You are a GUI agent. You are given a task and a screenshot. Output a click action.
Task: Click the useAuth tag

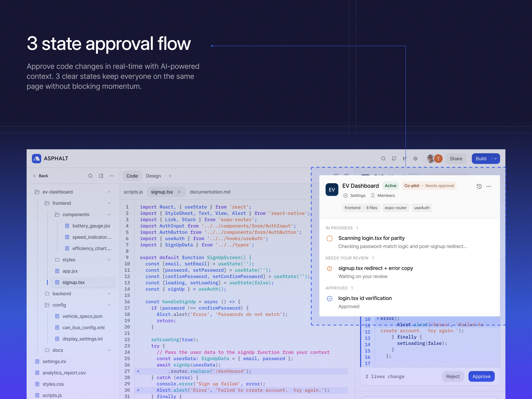point(422,208)
